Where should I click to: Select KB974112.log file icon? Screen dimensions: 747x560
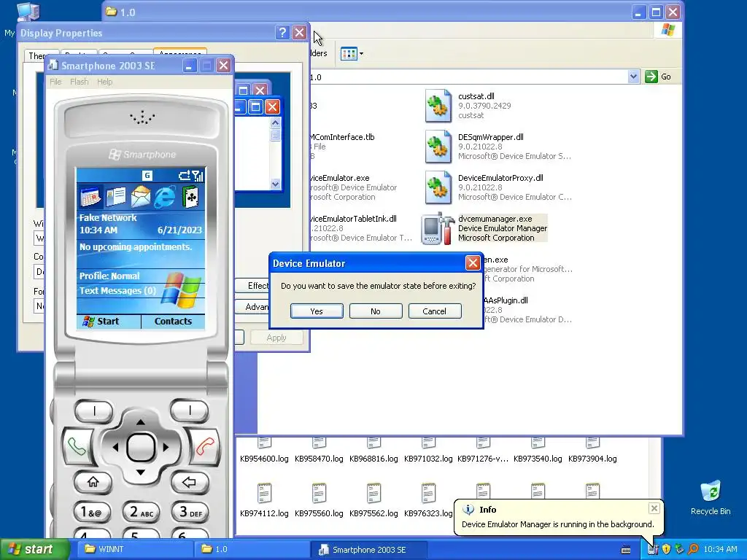click(x=264, y=494)
